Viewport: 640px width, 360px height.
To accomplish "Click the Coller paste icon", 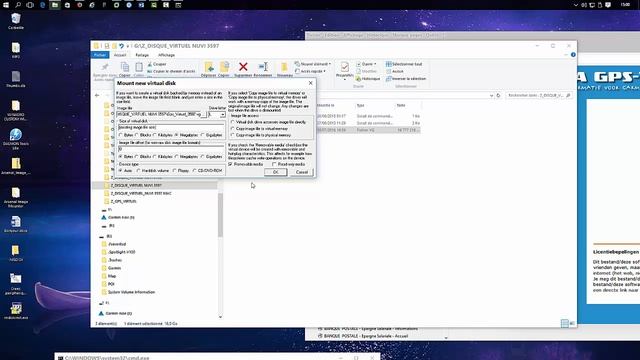I will pos(139,67).
